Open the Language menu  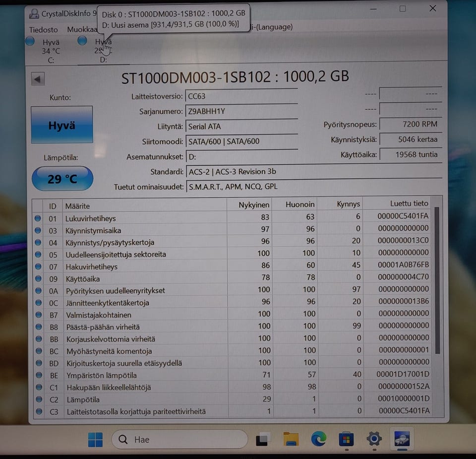pyautogui.click(x=272, y=27)
